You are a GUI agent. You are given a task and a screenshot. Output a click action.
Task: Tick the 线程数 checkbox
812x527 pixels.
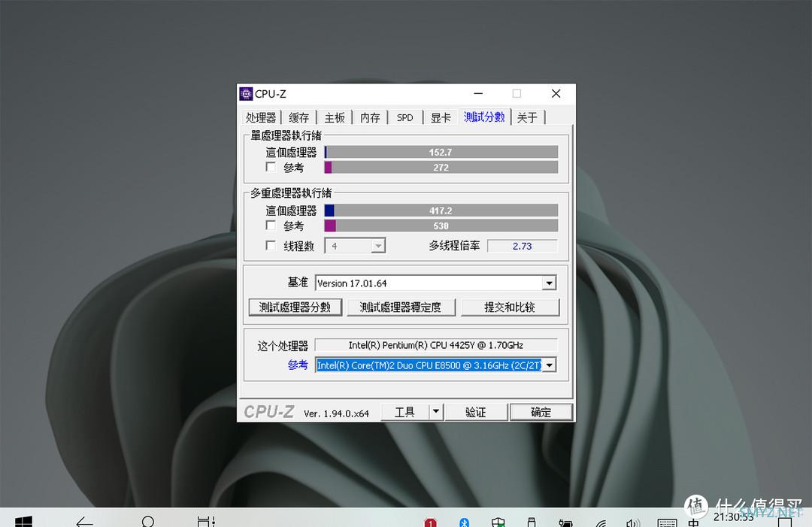tap(271, 245)
